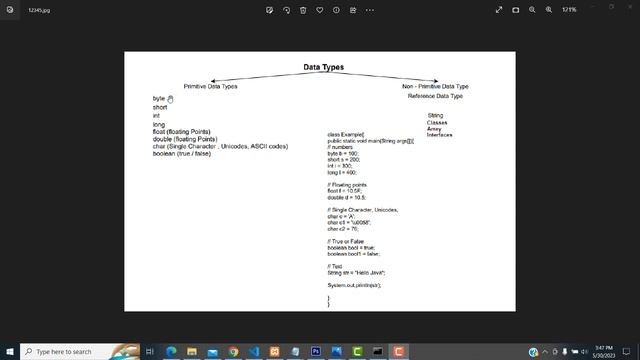Image resolution: width=640 pixels, height=360 pixels.
Task: Open File Explorer from the taskbar
Action: pyautogui.click(x=192, y=351)
